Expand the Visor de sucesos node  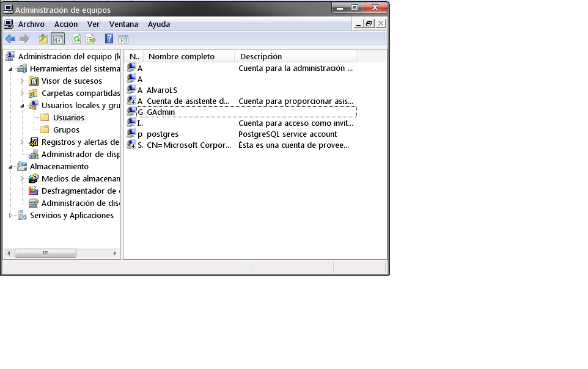pos(23,81)
